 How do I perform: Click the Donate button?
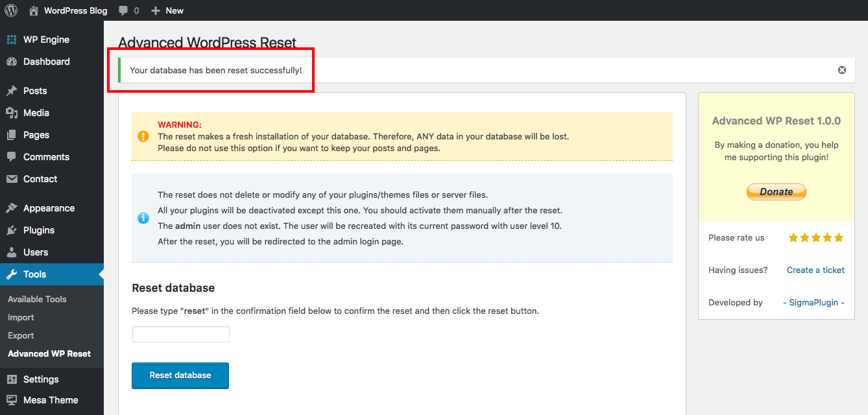[x=777, y=191]
